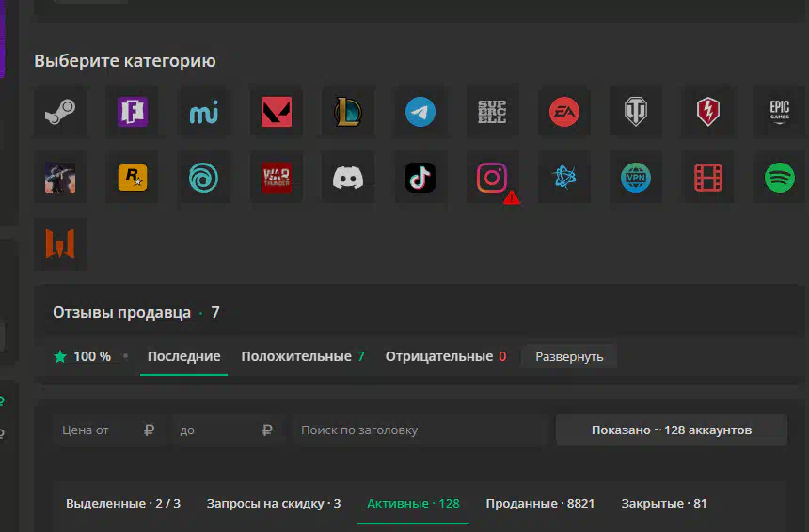Choose the VPN globe category icon
The width and height of the screenshot is (809, 532).
click(x=636, y=178)
